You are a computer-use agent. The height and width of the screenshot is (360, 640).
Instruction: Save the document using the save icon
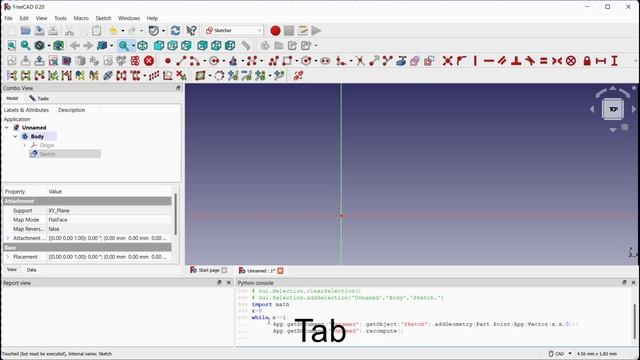pyautogui.click(x=39, y=31)
